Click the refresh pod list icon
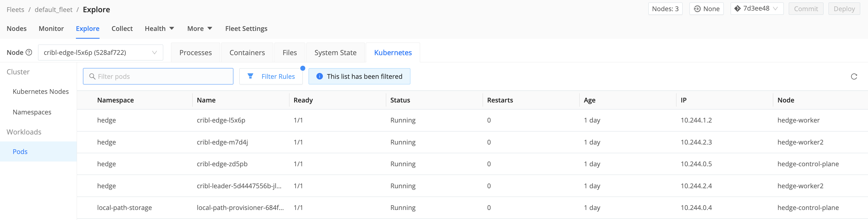This screenshot has height=220, width=868. pos(854,77)
